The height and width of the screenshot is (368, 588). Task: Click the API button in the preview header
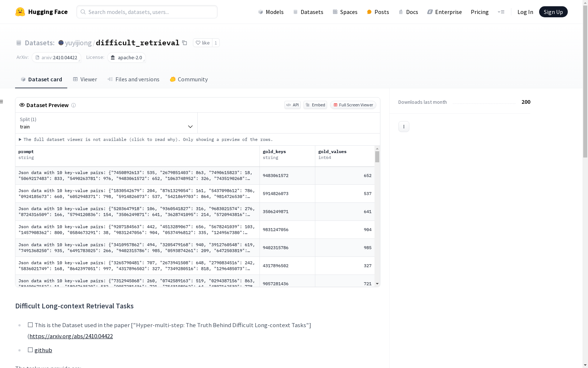click(292, 105)
